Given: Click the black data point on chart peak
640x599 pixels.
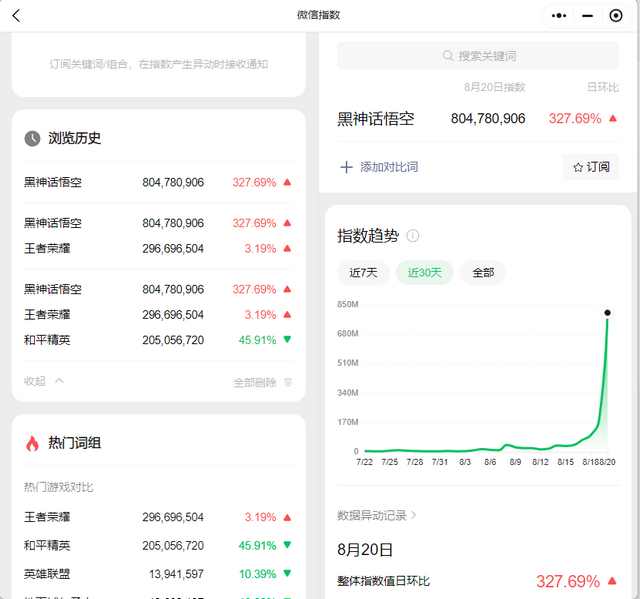Looking at the screenshot, I should tap(607, 313).
